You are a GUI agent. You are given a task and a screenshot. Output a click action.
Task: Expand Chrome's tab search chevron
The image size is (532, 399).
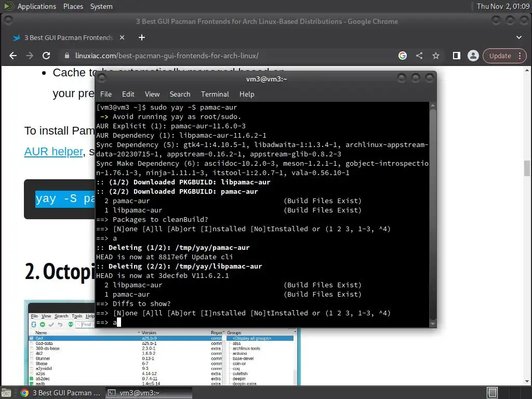519,37
